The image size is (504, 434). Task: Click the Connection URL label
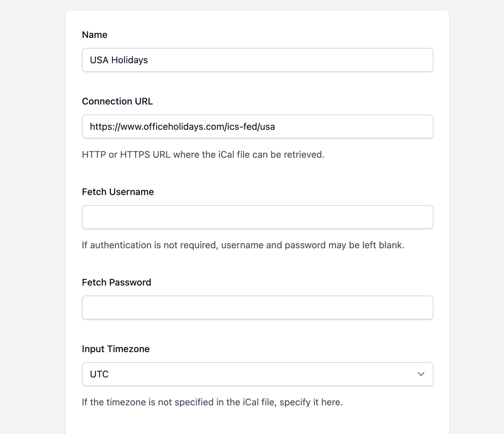117,101
